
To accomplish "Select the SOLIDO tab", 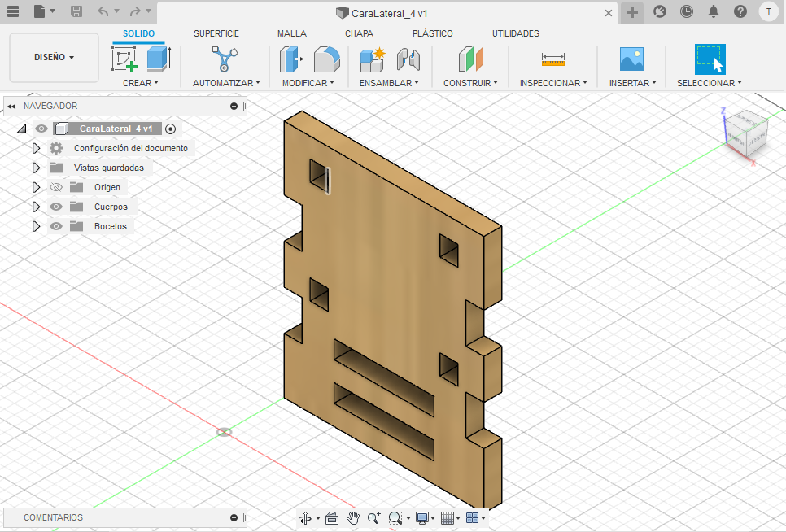I will point(139,33).
